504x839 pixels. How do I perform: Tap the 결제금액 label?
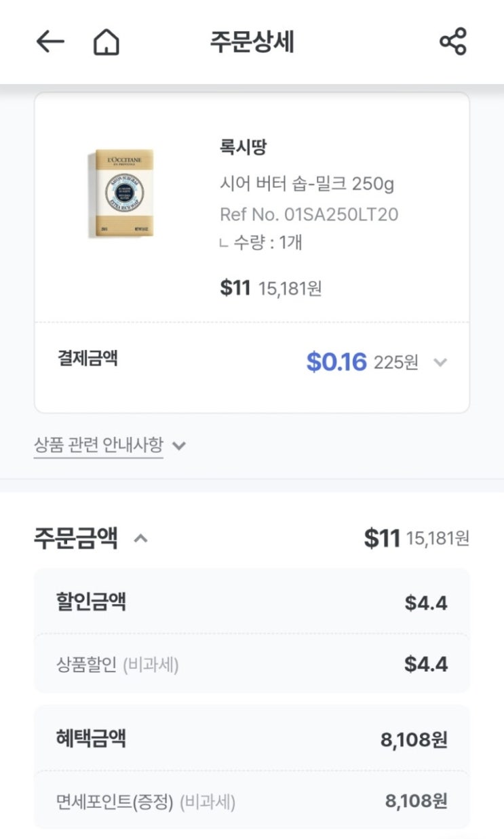[88, 358]
